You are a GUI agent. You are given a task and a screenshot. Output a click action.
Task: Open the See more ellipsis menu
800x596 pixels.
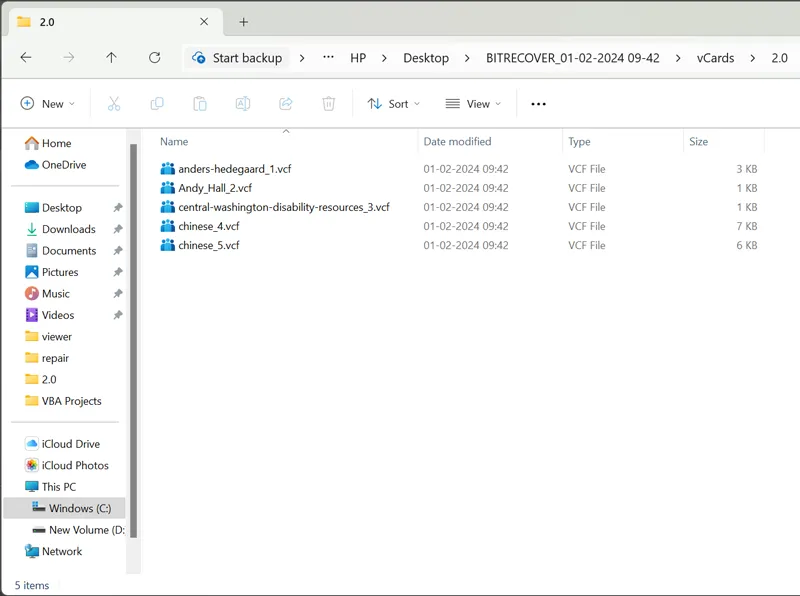(539, 104)
